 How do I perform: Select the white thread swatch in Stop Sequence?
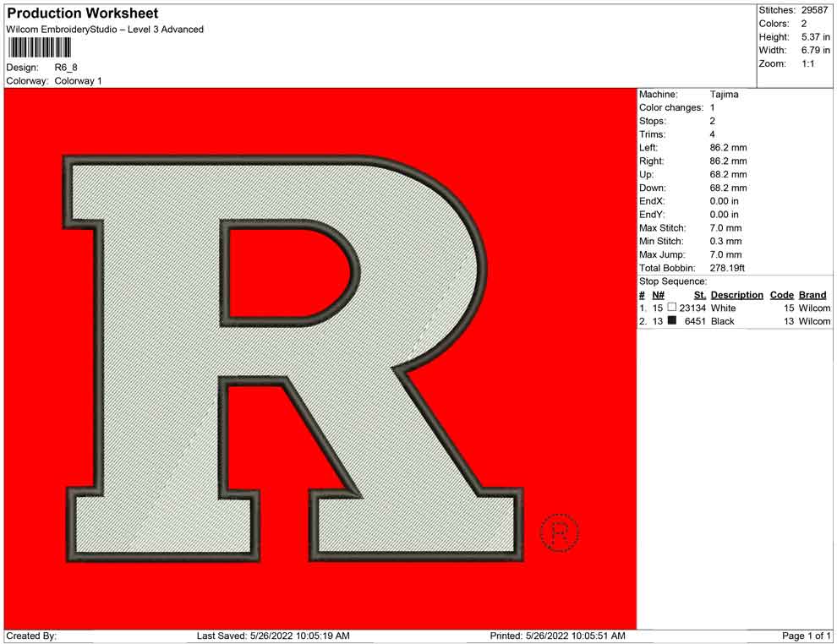tap(672, 308)
